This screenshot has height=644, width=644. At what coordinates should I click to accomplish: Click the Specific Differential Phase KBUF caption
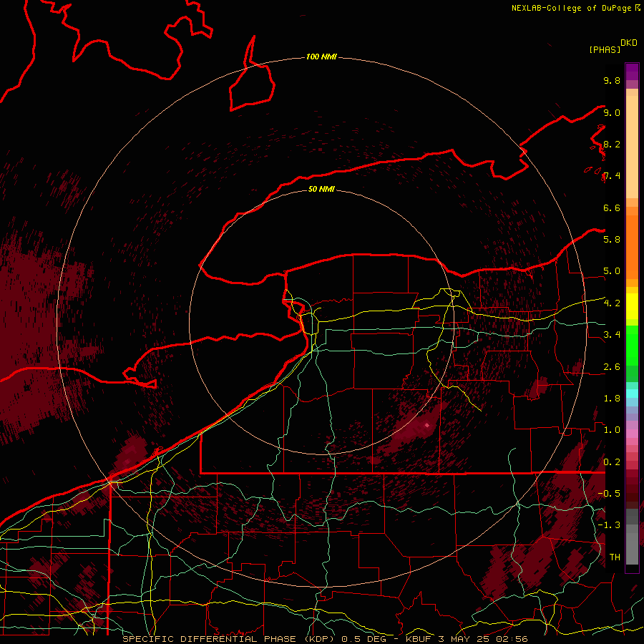325,639
